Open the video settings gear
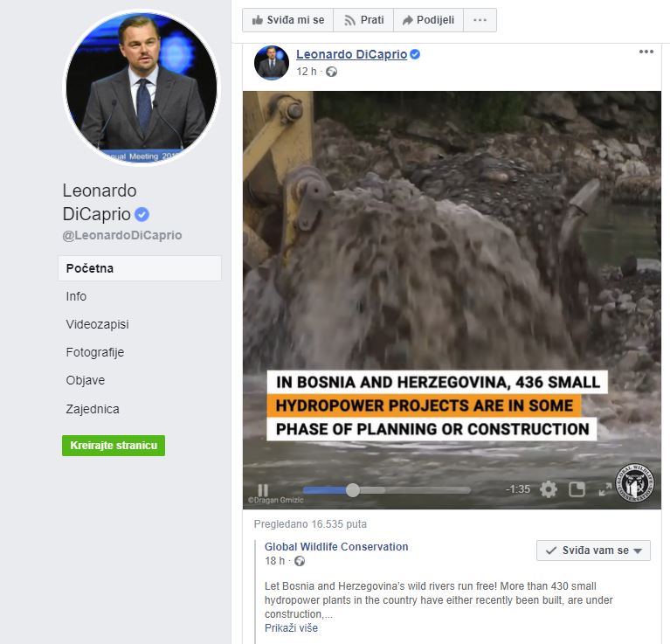 tap(549, 489)
